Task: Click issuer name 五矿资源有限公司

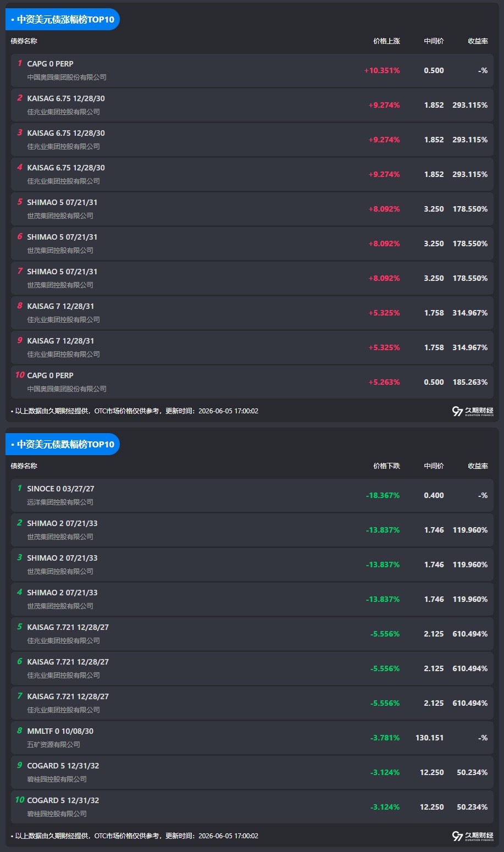Action: (54, 745)
